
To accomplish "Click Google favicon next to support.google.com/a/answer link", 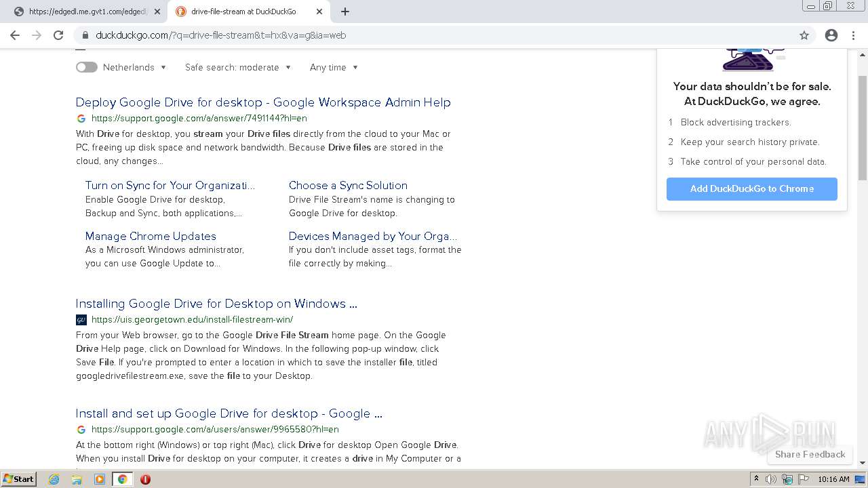I will pos(81,118).
